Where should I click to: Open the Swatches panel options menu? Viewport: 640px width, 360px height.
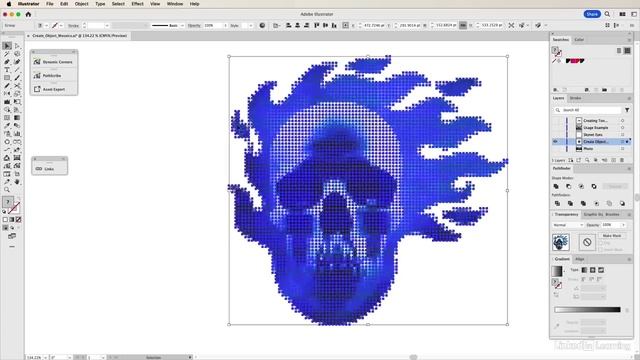tap(629, 40)
